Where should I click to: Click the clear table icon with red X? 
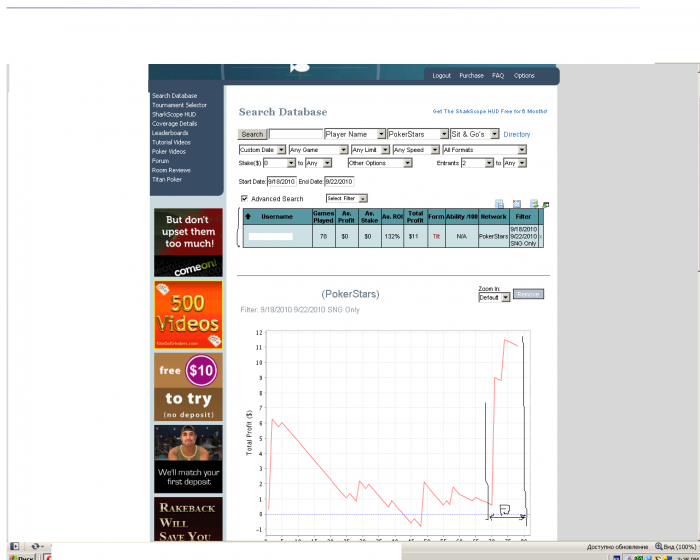[x=517, y=204]
